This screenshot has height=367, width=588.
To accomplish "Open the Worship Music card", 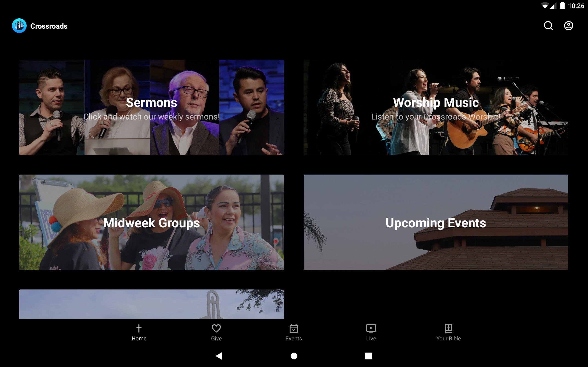I will click(x=436, y=107).
